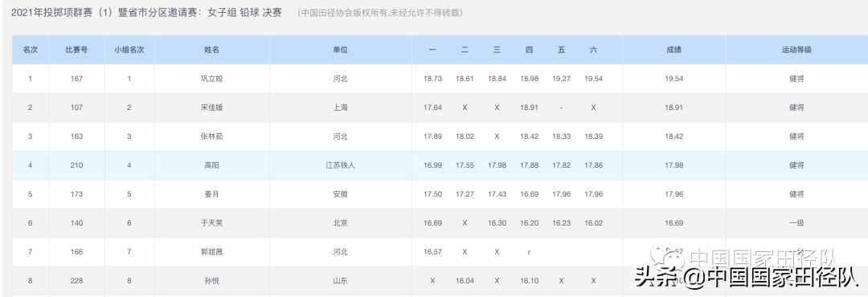
Task: Click fifth-attempt value 16.23
Action: [561, 223]
